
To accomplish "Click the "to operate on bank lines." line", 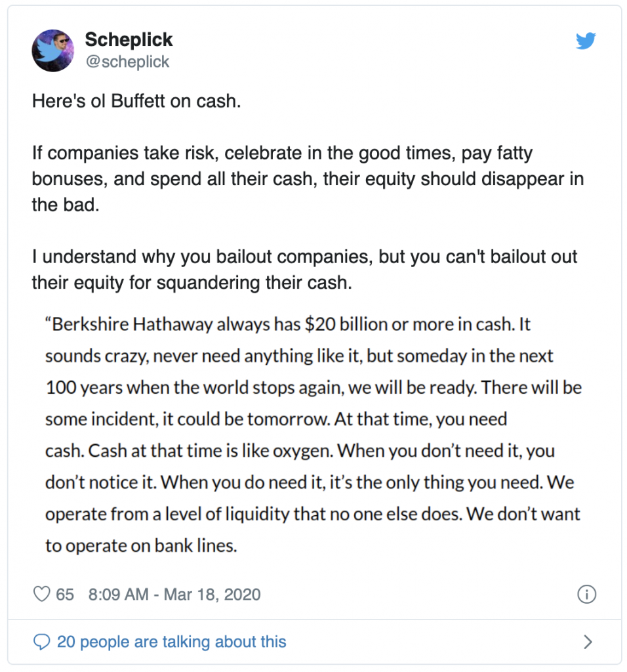I will (x=140, y=545).
